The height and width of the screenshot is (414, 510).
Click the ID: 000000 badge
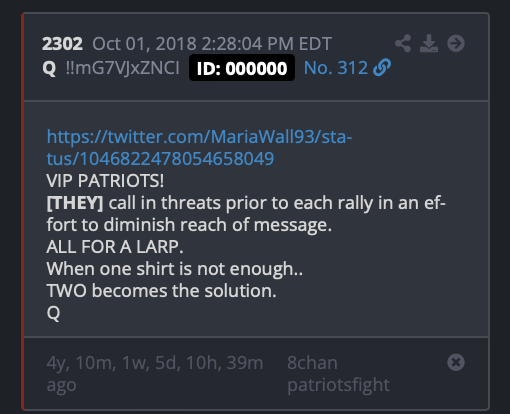[242, 68]
